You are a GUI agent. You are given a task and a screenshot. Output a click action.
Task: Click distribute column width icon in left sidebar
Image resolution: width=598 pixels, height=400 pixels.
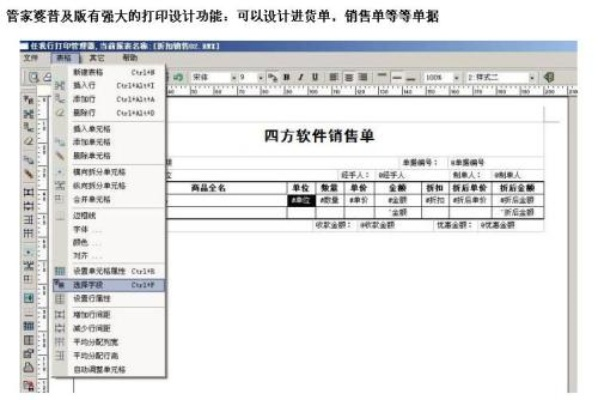[x=29, y=233]
